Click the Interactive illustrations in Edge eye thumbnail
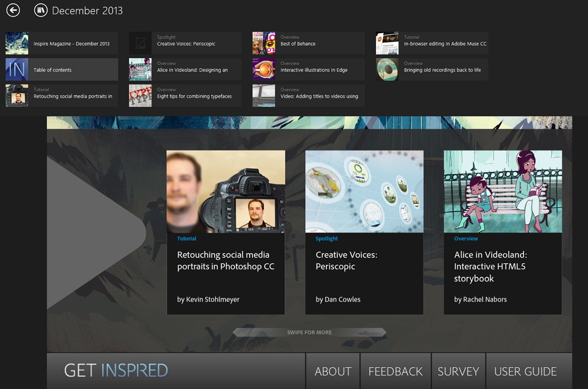 tap(263, 69)
